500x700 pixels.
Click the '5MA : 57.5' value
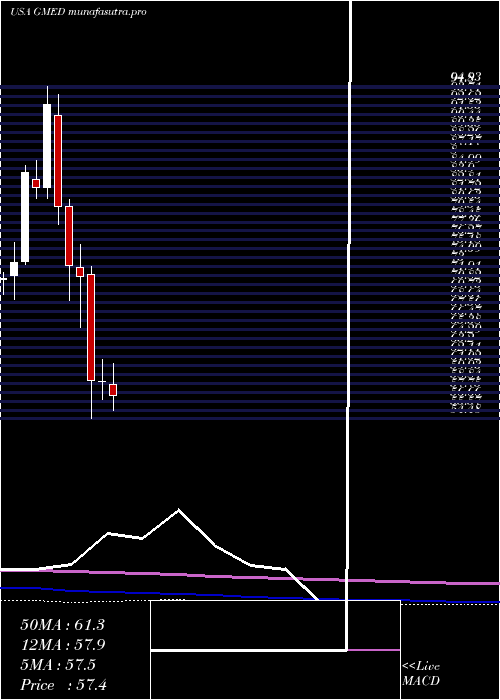(58, 665)
